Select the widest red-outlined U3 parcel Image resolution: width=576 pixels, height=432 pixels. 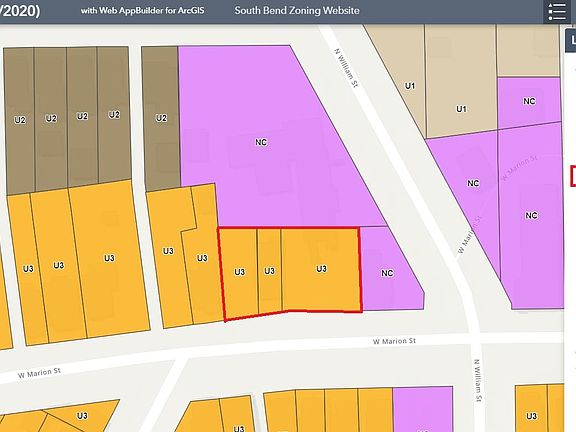pyautogui.click(x=321, y=269)
